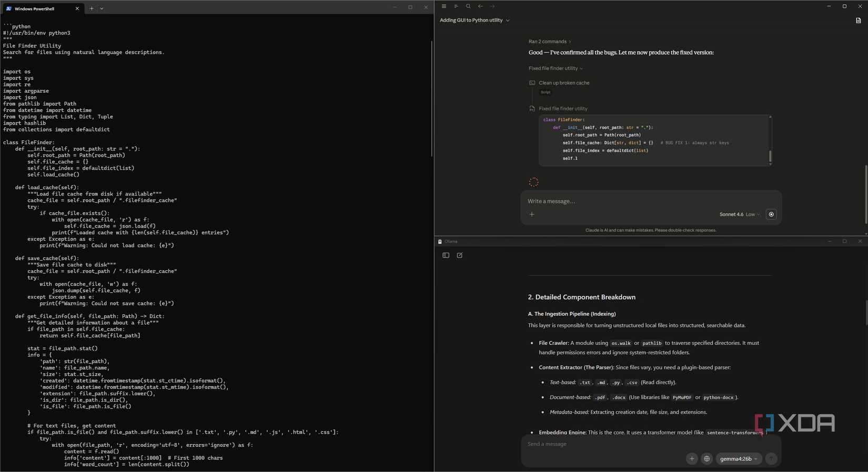Viewport: 868px width, 472px height.
Task: Open the terminal profiles dropdown arrow
Action: point(102,8)
